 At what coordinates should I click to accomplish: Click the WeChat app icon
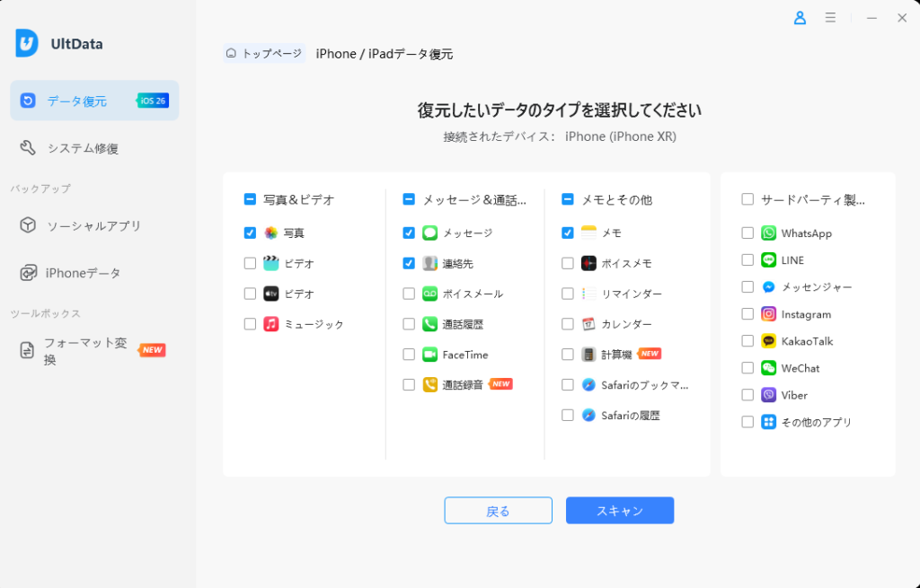coord(768,368)
